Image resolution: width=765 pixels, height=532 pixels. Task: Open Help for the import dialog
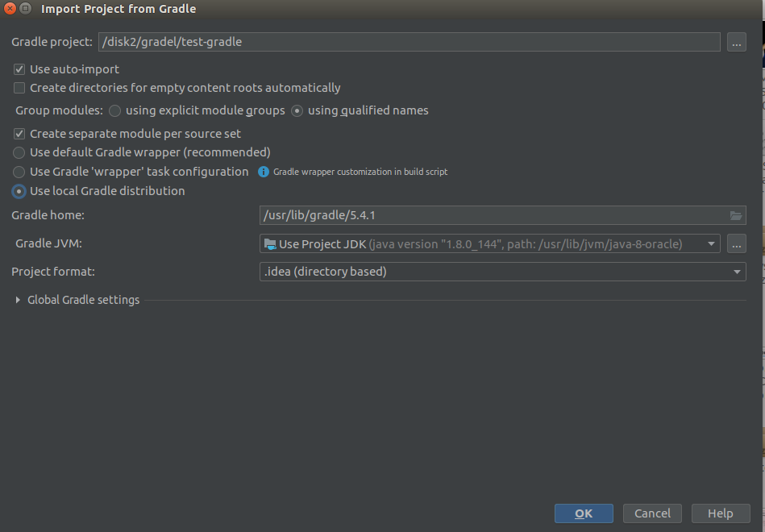[x=721, y=513]
